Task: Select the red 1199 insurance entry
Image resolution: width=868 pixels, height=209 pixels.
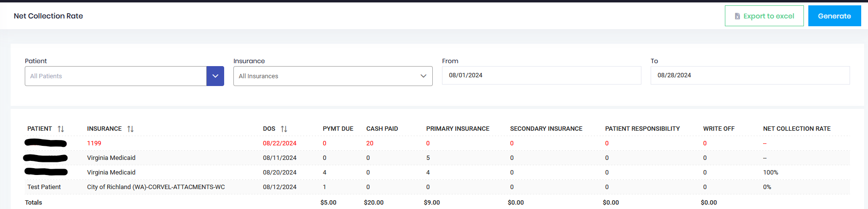Action: [94, 143]
